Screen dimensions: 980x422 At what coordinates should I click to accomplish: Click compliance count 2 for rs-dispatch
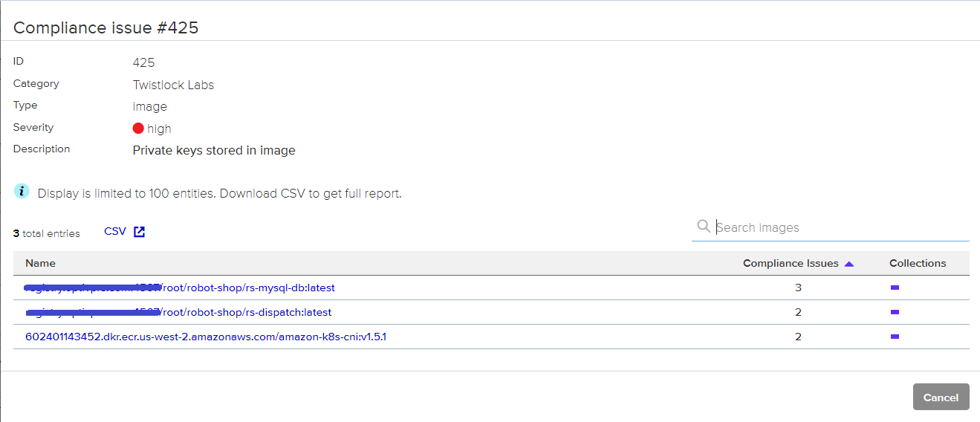click(798, 312)
